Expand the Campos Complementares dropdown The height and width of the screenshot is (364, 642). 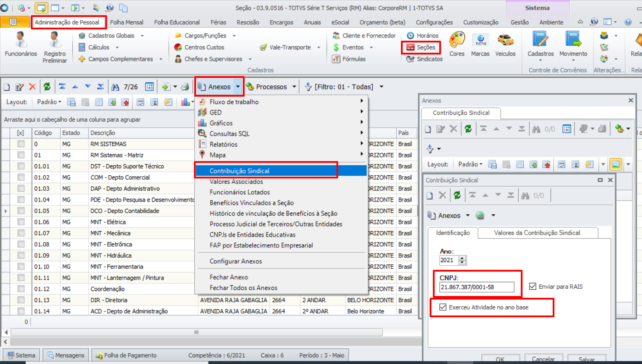tap(161, 59)
